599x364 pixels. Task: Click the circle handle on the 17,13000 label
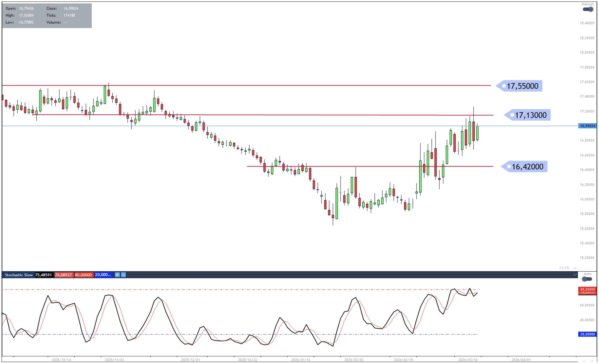point(512,115)
